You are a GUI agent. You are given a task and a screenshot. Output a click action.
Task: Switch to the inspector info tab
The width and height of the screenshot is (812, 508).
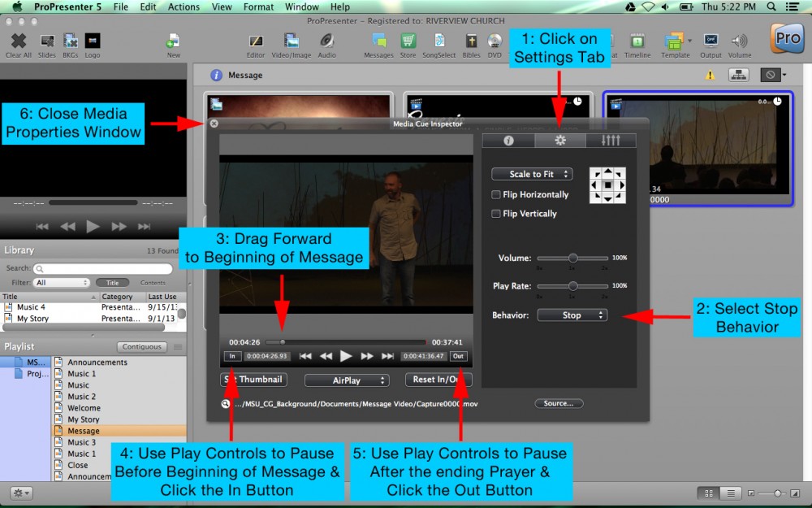(508, 141)
